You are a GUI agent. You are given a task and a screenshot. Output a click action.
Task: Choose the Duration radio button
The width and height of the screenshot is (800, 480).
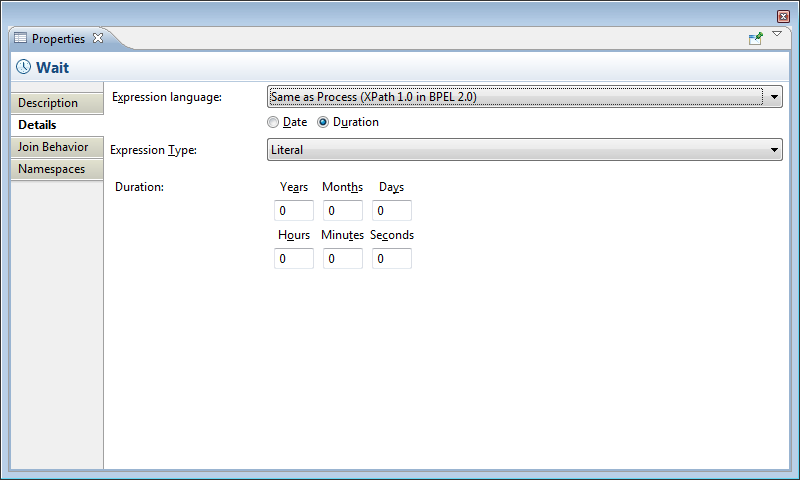(x=323, y=122)
